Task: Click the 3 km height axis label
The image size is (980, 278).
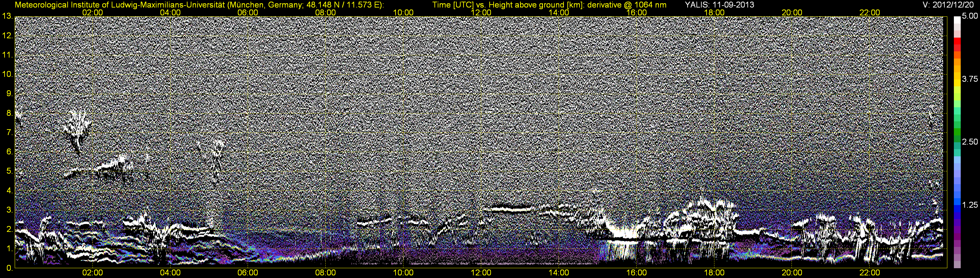Action: 9,210
